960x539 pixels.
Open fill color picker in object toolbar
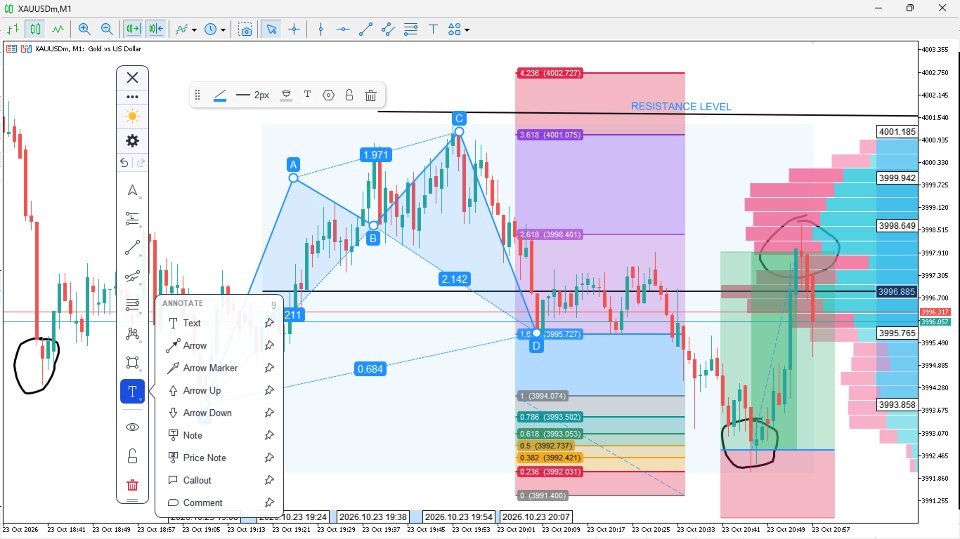click(x=286, y=95)
